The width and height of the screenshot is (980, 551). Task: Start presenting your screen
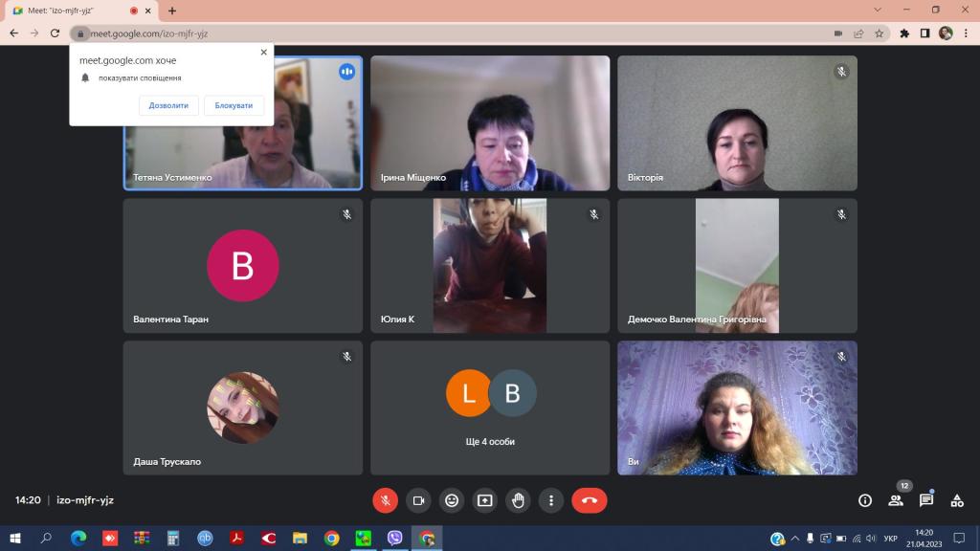pyautogui.click(x=484, y=500)
